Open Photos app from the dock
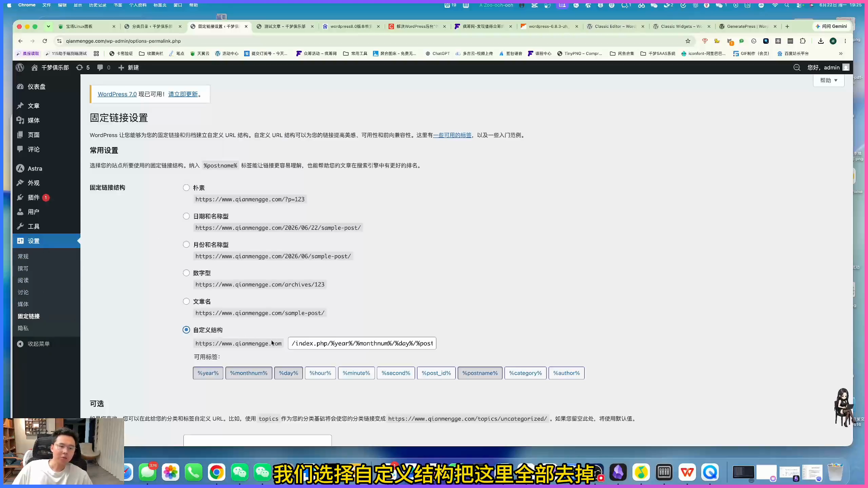 pyautogui.click(x=171, y=472)
